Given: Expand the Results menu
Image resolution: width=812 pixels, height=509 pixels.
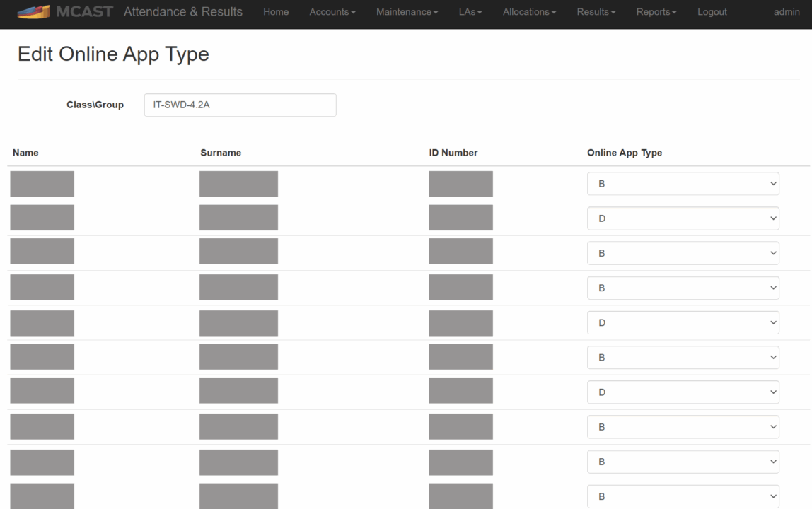Looking at the screenshot, I should pyautogui.click(x=596, y=12).
